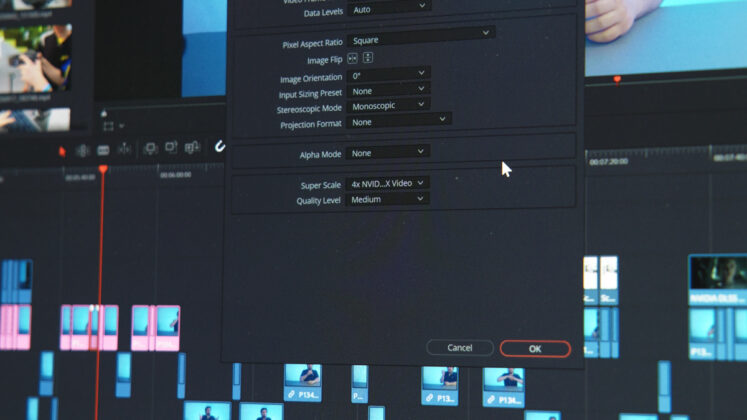Click the viewer Transform overlay icon
Screen dimensions: 747x420
click(108, 126)
